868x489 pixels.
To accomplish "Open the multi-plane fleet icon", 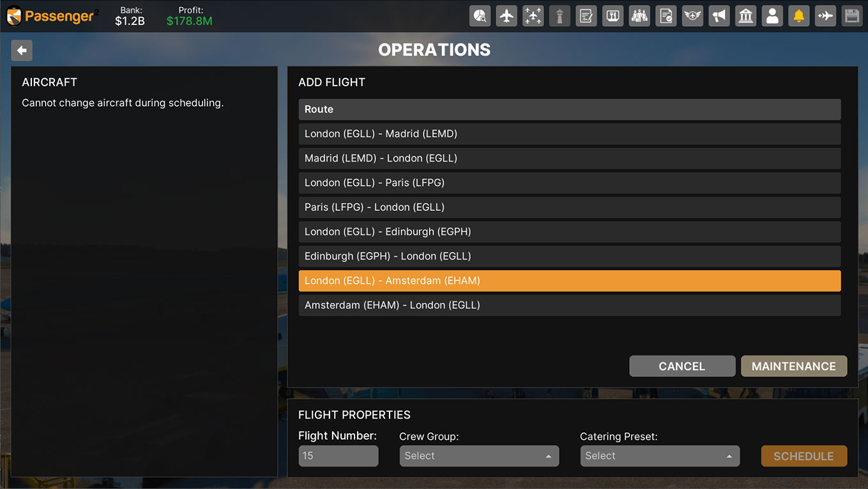I will point(533,16).
